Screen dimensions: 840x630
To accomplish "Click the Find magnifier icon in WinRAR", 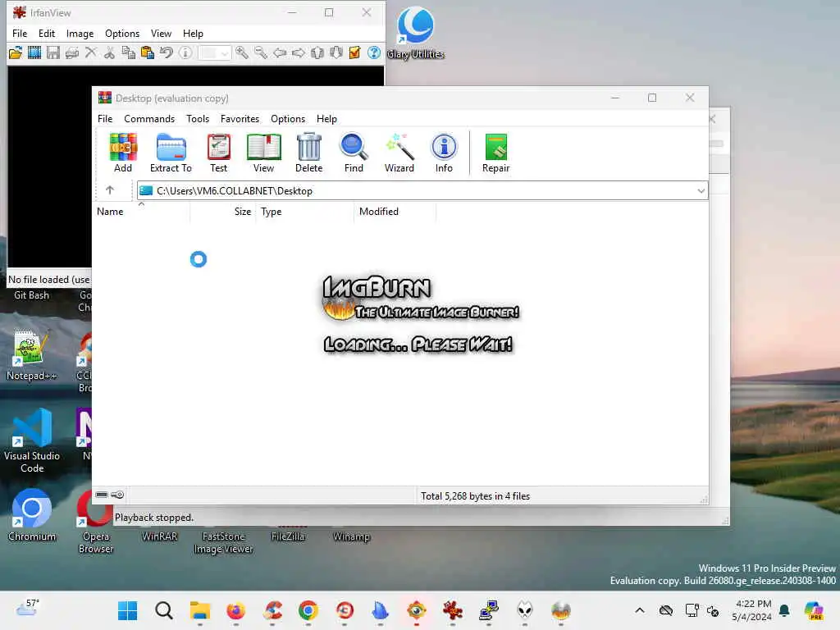I will click(354, 148).
